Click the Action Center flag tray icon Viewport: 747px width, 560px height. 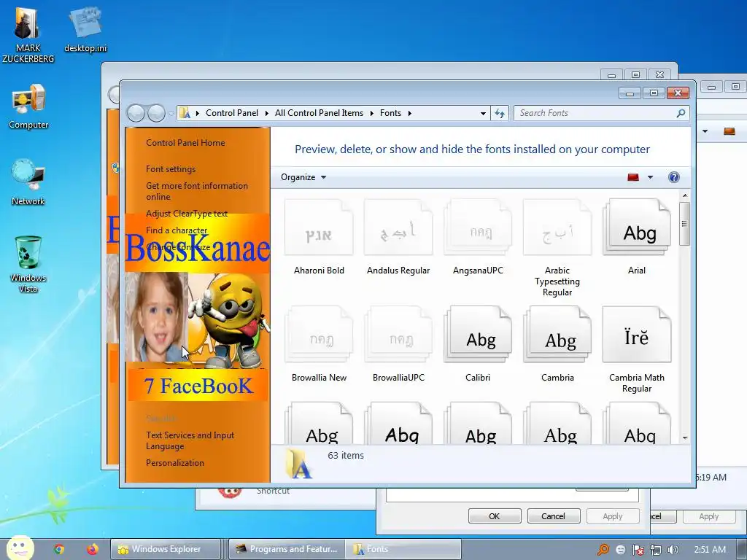point(638,550)
